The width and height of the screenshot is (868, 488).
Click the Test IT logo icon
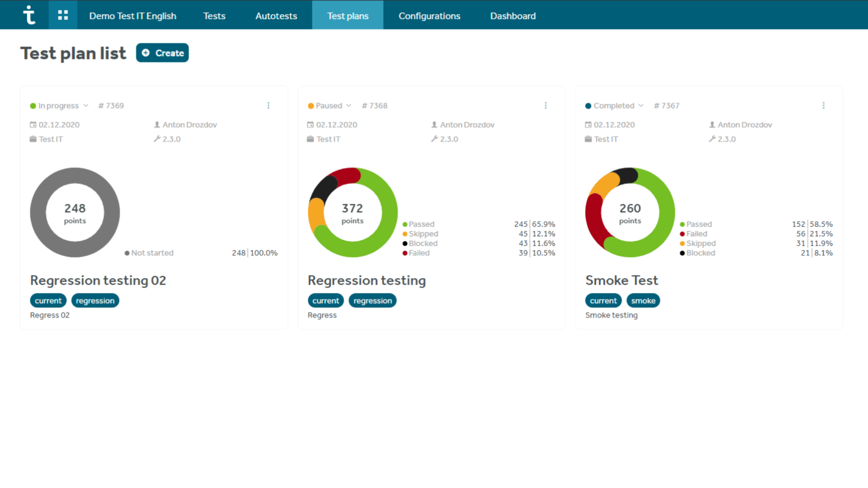click(29, 15)
